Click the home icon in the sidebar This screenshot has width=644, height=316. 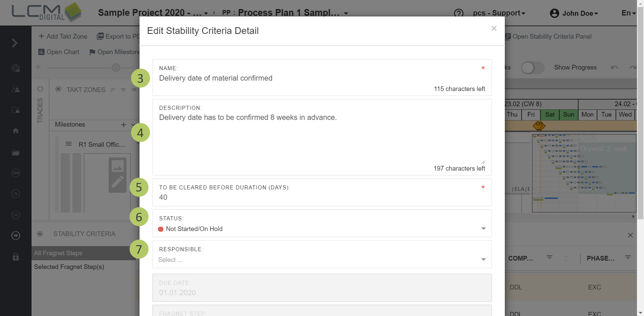tap(16, 131)
